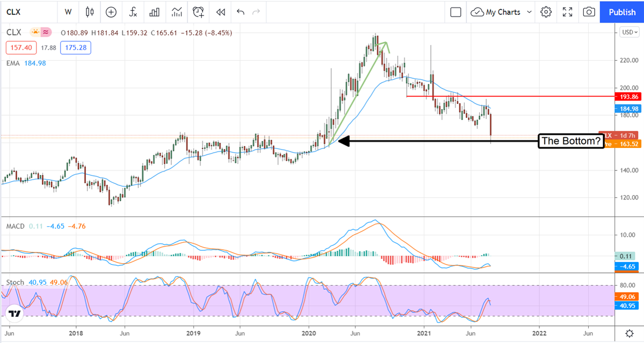Open the Indicator Templates icon
Screen dimensions: 644x343
click(177, 12)
